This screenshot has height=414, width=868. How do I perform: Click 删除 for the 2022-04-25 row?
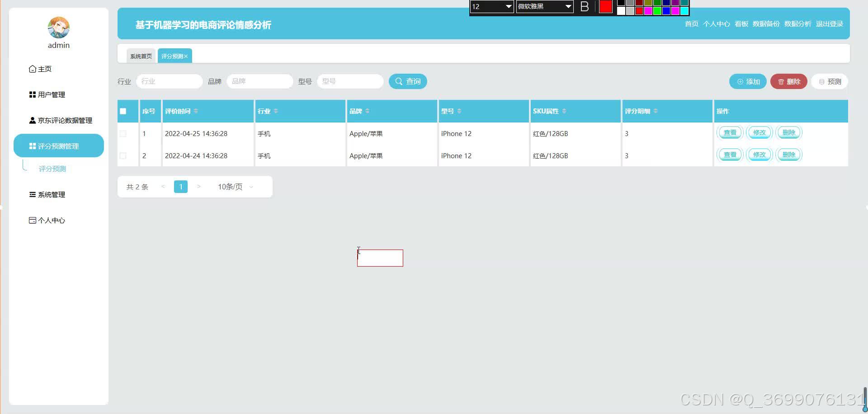(x=789, y=132)
